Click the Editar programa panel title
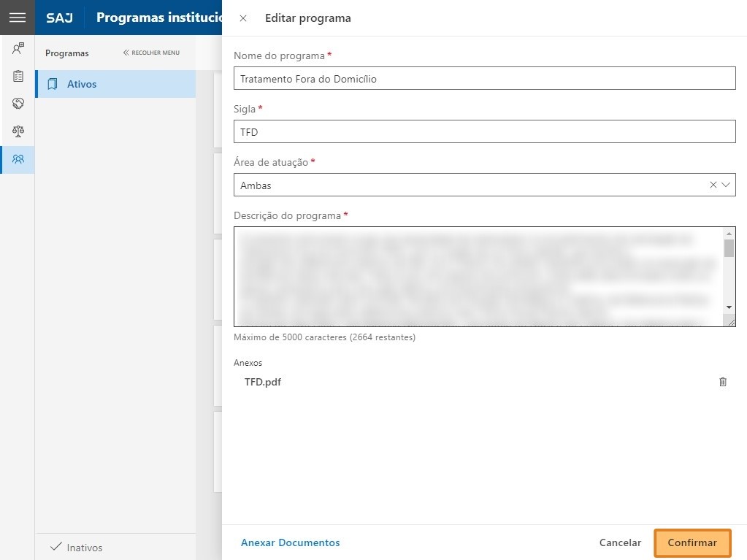 [x=307, y=18]
